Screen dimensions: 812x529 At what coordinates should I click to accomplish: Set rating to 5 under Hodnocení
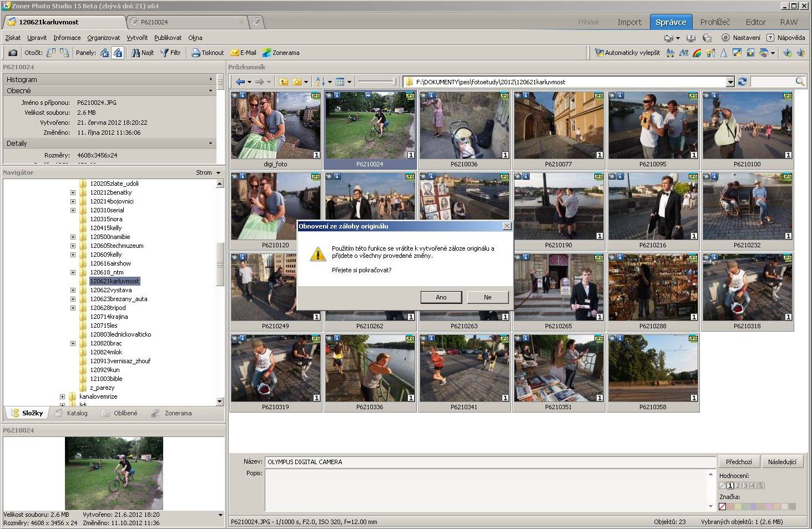coord(761,486)
